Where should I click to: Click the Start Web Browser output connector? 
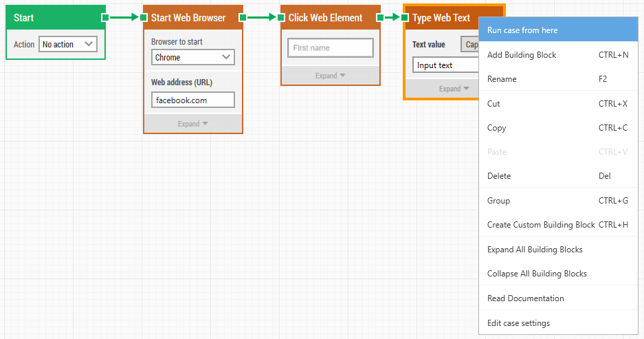[243, 17]
